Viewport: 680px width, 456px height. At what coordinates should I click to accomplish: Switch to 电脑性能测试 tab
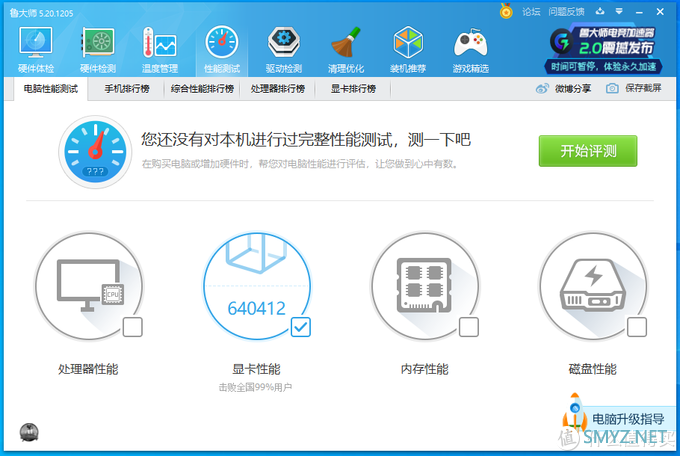click(51, 89)
